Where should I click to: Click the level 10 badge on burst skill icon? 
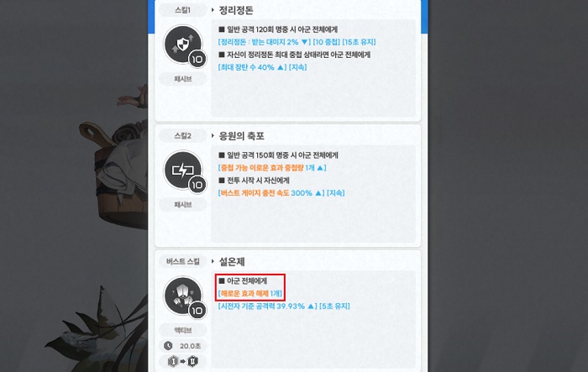(197, 311)
